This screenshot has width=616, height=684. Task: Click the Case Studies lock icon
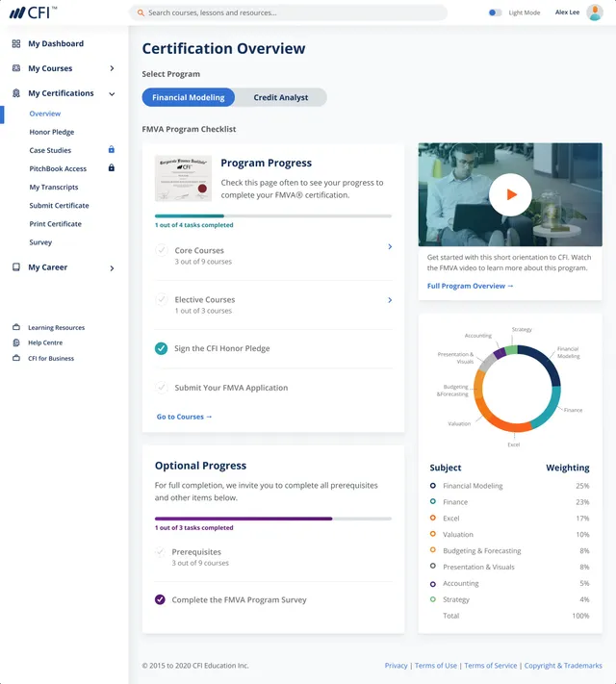(112, 150)
